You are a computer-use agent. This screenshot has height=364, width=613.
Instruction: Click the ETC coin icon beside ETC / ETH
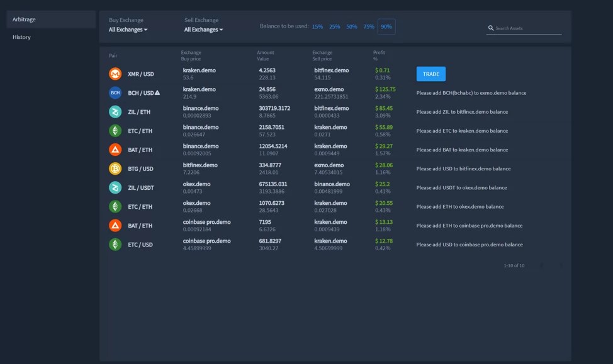[x=115, y=131]
